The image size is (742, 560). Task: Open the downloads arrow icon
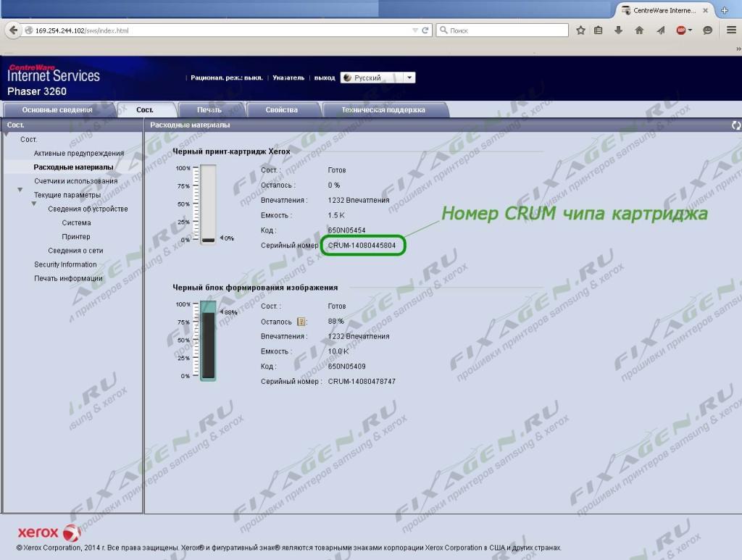tap(619, 30)
